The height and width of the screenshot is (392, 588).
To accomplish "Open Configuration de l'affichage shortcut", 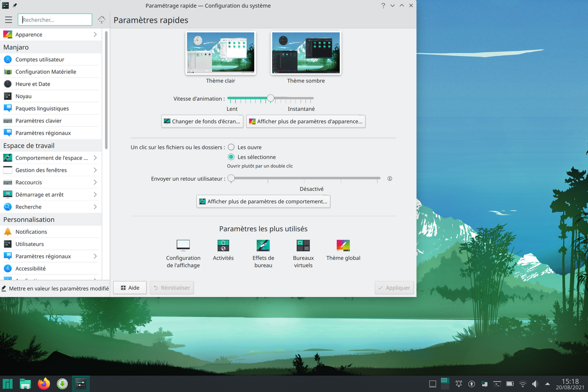I will coord(183,254).
